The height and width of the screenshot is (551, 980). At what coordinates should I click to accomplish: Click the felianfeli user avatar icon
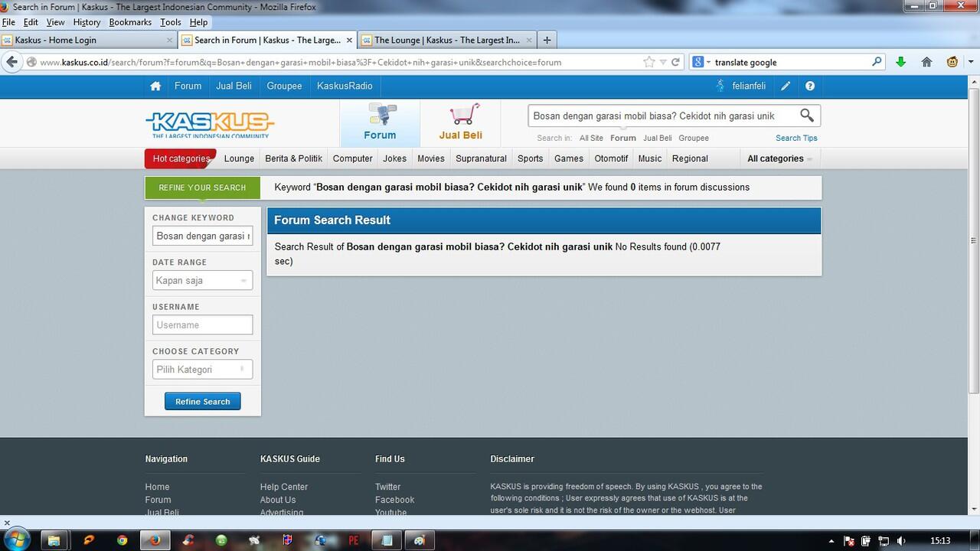click(720, 86)
